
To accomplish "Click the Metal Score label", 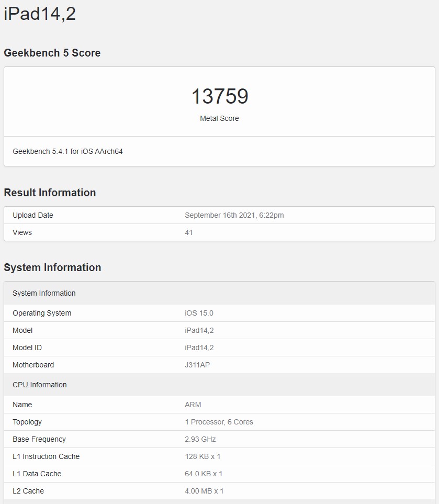I will [220, 118].
